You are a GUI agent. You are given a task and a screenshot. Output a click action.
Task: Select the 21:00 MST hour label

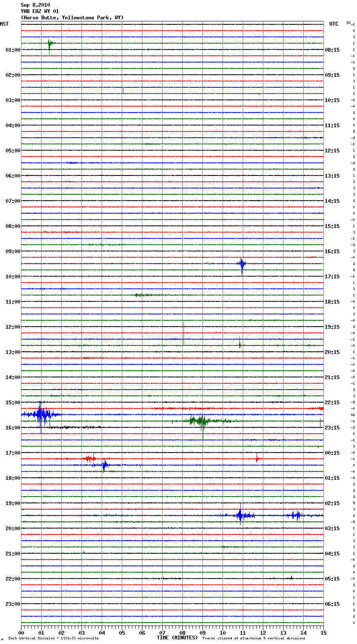pyautogui.click(x=13, y=554)
